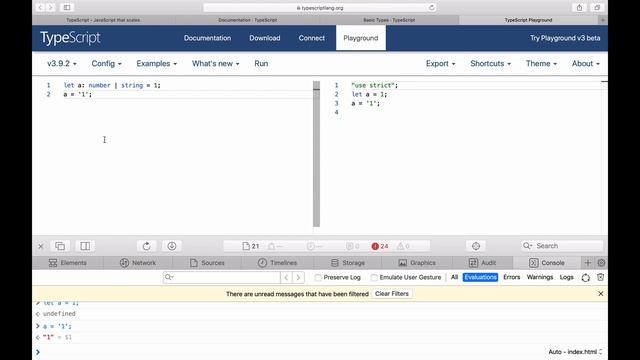Switch to the Audit inspector tab

click(482, 263)
